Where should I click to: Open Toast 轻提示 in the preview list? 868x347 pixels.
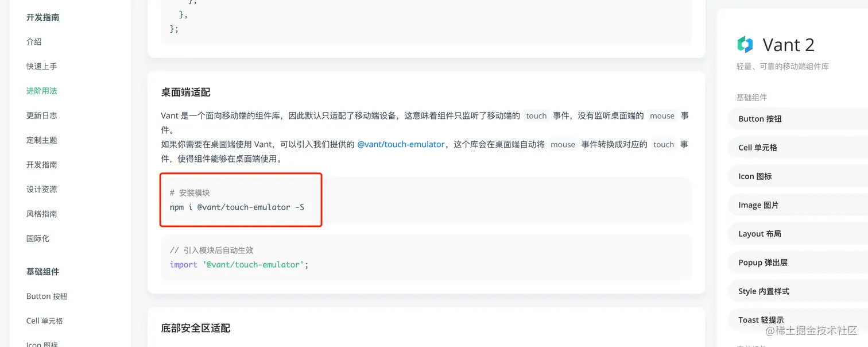pos(798,320)
